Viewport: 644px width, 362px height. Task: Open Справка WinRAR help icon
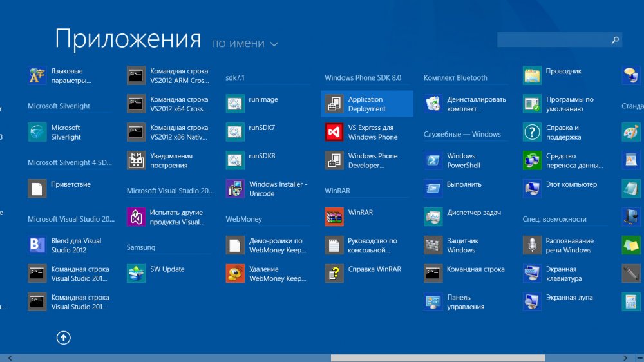[x=334, y=274]
